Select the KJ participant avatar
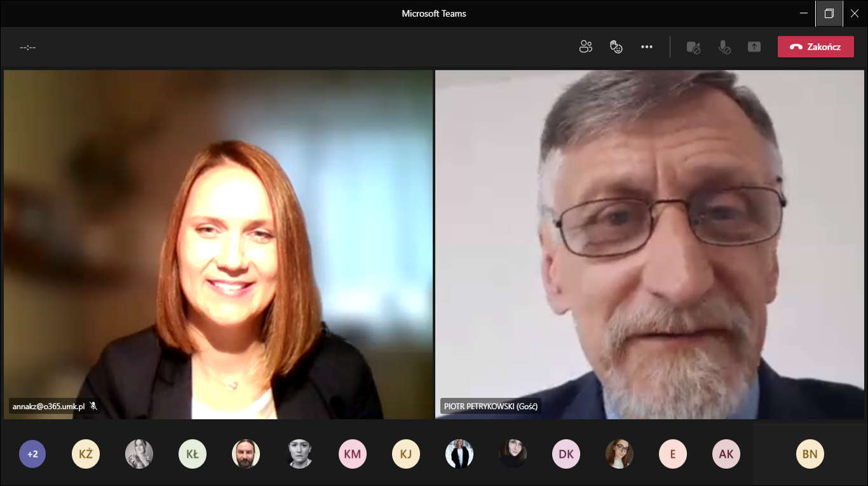 click(x=406, y=454)
